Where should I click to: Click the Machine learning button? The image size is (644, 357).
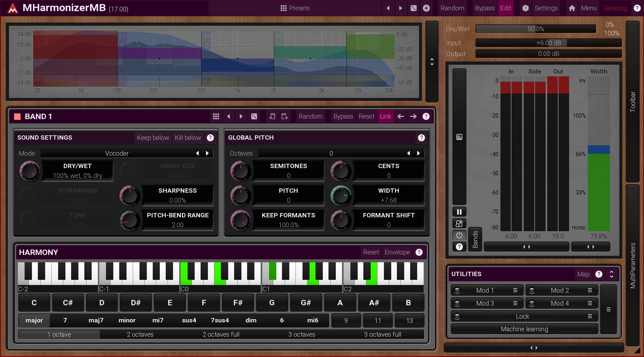(x=524, y=329)
